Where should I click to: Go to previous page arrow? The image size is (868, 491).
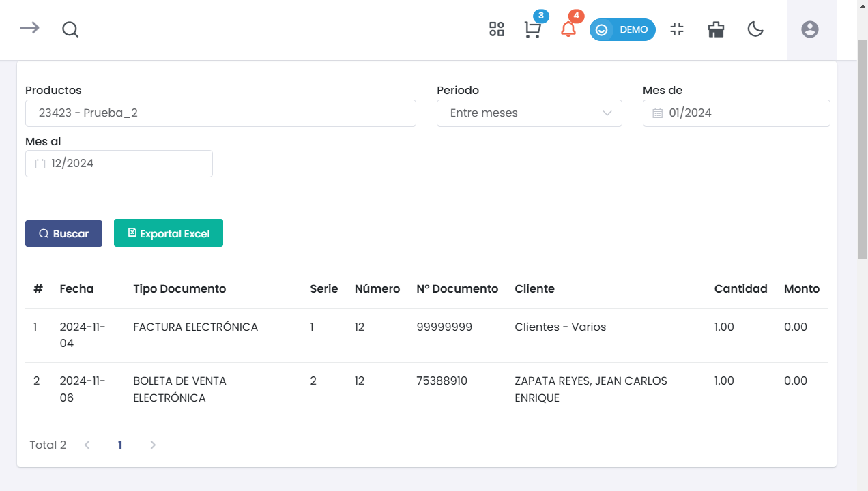87,445
